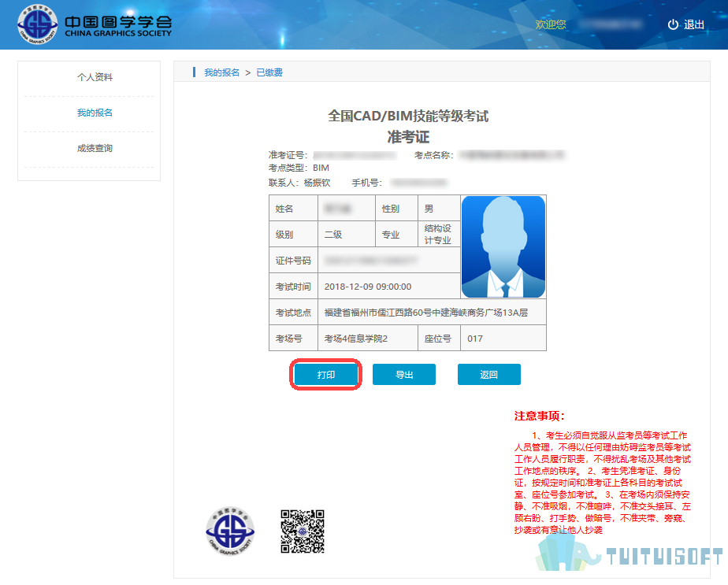The width and height of the screenshot is (728, 585).
Task: Click the 考点名称 label
Action: tap(433, 155)
